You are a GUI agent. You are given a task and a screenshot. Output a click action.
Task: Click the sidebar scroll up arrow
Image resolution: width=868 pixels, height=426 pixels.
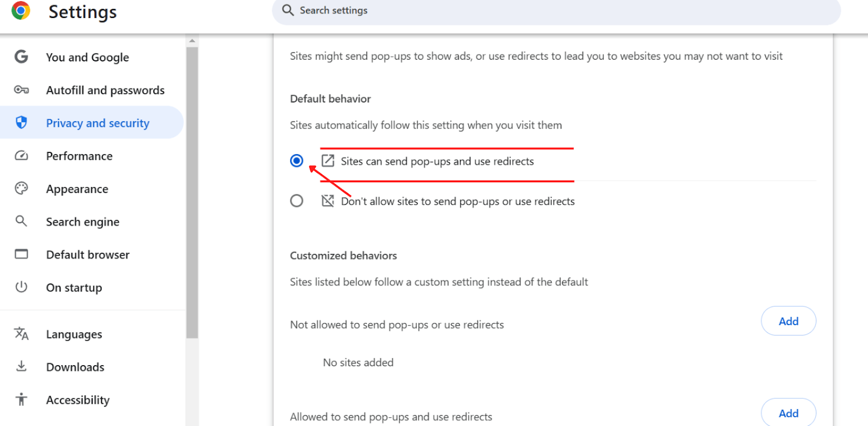click(192, 41)
